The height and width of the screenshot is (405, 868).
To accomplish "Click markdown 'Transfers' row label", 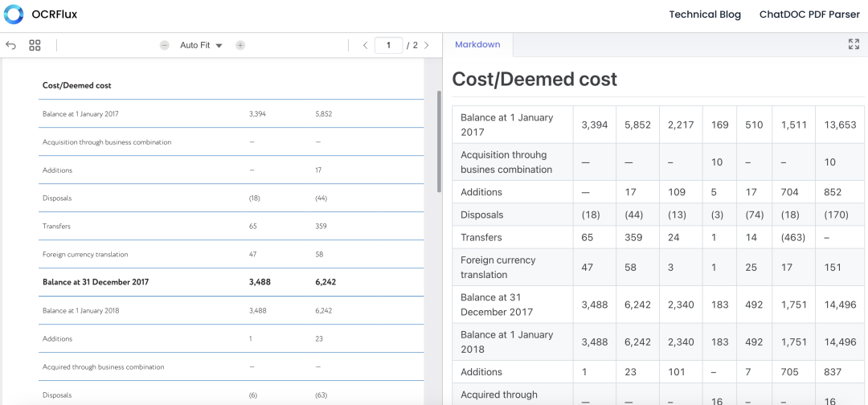I will click(481, 237).
